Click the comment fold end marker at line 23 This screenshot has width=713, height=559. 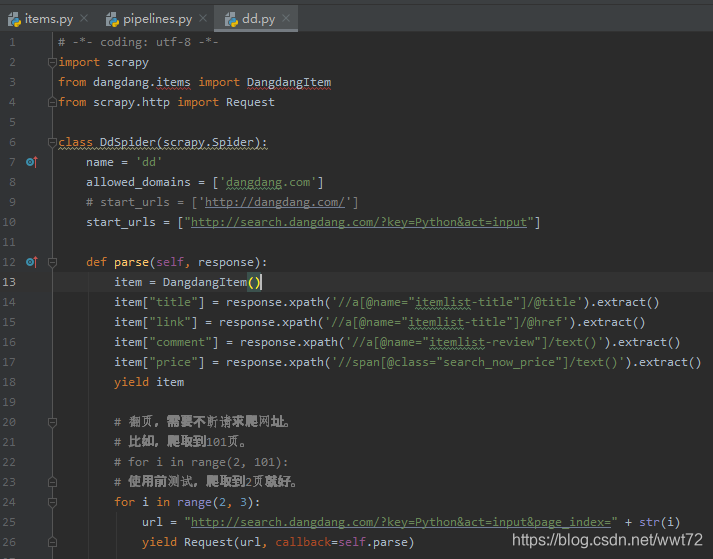tap(52, 482)
